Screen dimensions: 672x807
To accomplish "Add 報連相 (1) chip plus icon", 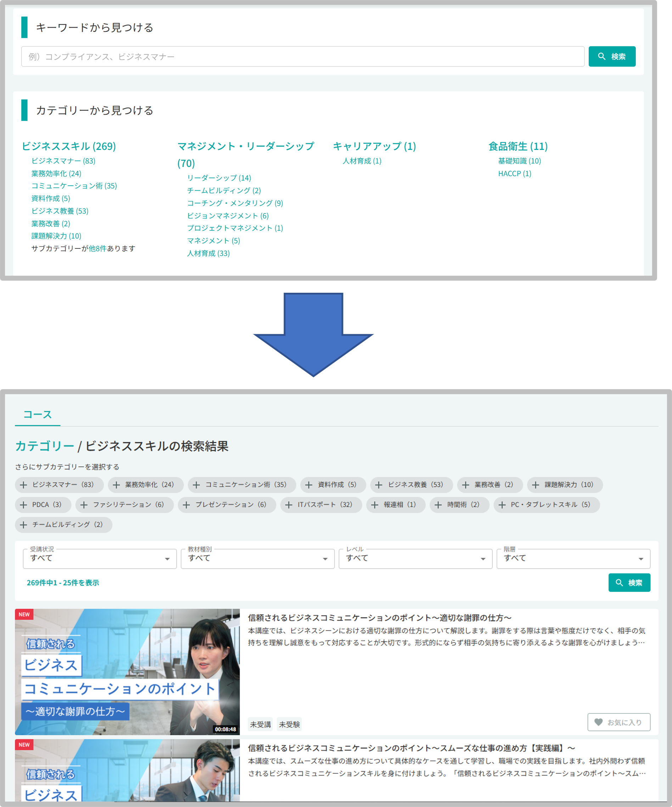I will pos(375,505).
